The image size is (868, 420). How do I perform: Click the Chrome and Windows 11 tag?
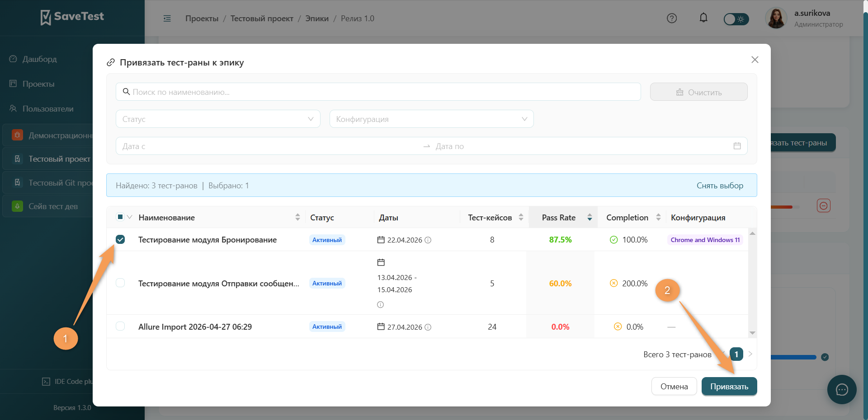705,240
